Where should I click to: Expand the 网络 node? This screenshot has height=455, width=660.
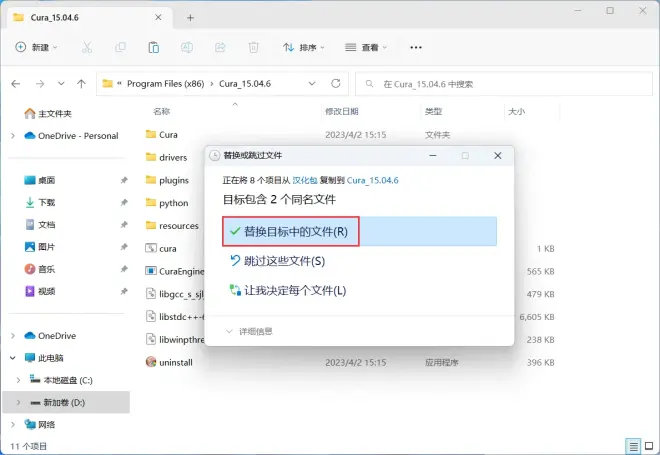click(13, 424)
